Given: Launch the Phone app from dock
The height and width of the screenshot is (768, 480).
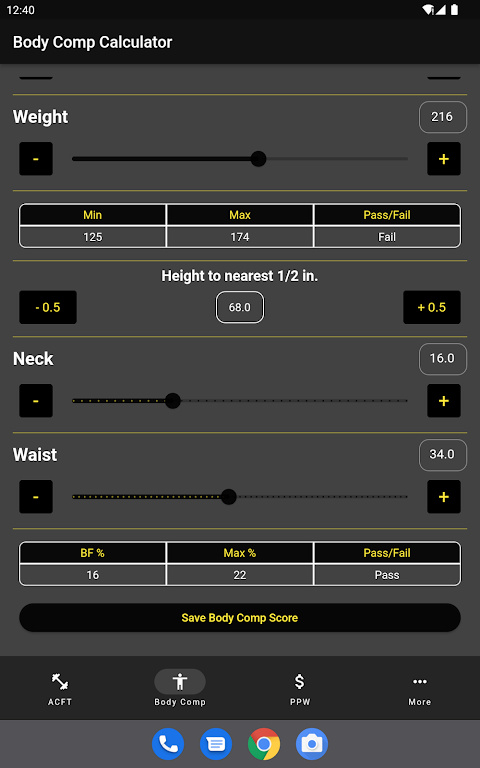Looking at the screenshot, I should click(x=168, y=744).
